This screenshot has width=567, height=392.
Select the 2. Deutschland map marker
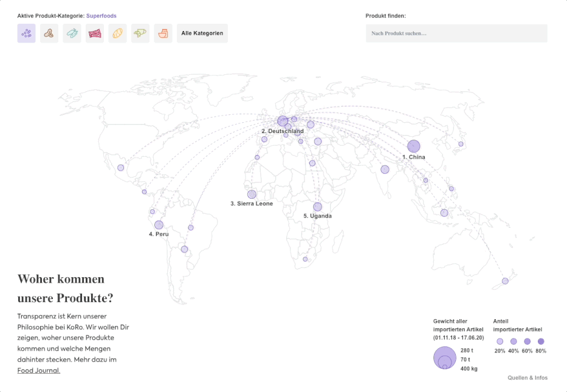(283, 121)
